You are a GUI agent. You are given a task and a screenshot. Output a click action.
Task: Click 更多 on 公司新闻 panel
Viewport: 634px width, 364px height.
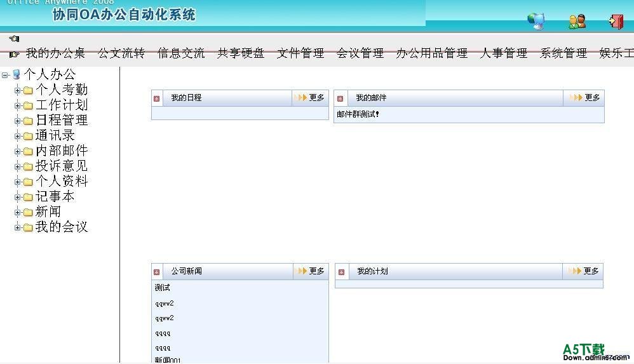click(316, 271)
